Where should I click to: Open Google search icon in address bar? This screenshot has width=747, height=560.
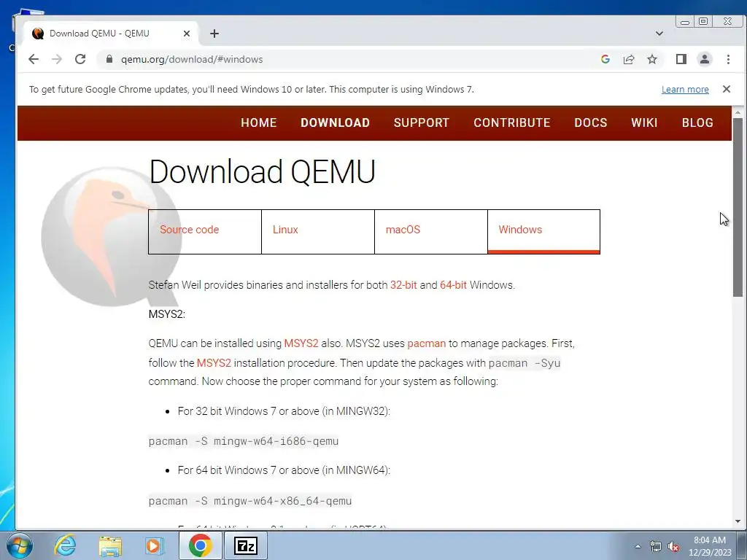605,59
